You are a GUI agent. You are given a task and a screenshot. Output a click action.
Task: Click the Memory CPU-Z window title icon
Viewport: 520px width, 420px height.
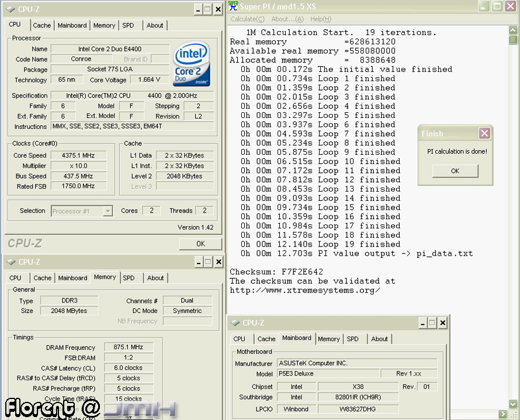tap(11, 262)
